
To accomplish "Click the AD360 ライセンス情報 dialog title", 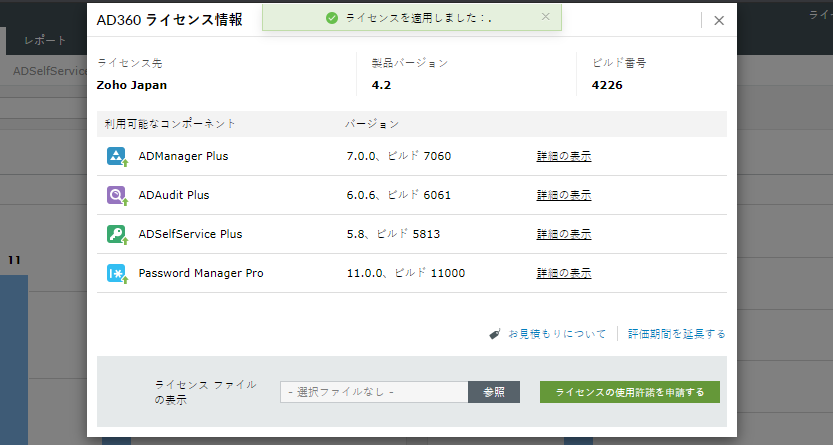I will [169, 20].
